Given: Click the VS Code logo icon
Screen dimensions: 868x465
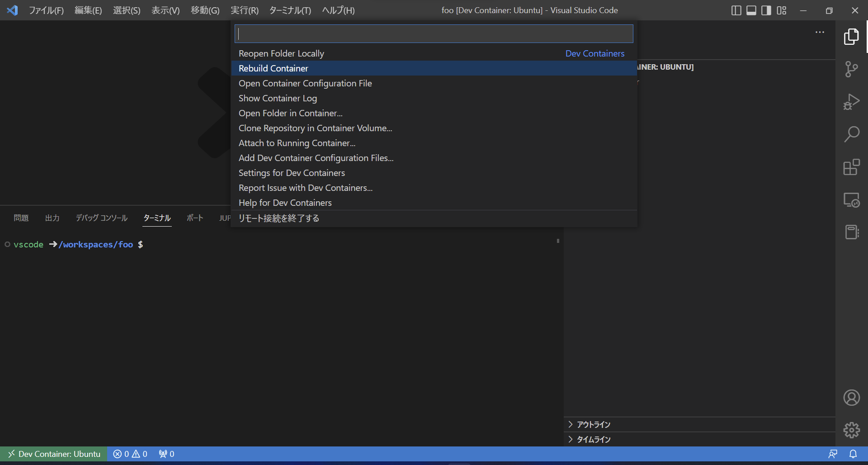Looking at the screenshot, I should [12, 10].
